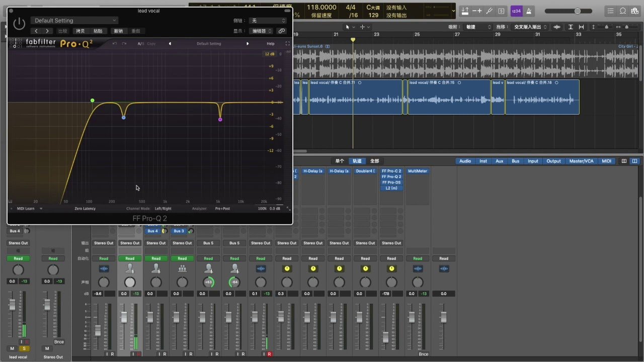The image size is (644, 362).
Task: Open the 侧链 side chain dropdown
Action: 268,21
